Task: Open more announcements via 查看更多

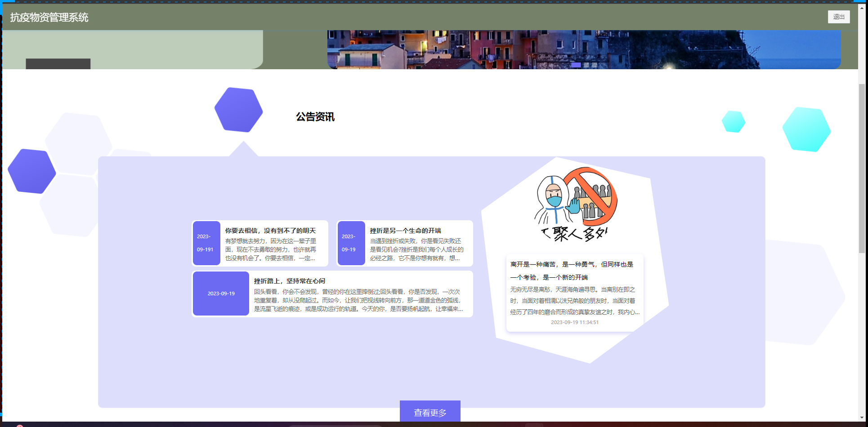Action: [430, 412]
